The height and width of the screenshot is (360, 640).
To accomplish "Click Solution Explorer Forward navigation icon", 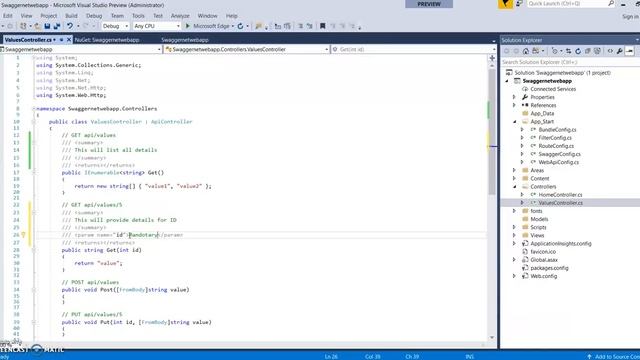I will coord(516,51).
